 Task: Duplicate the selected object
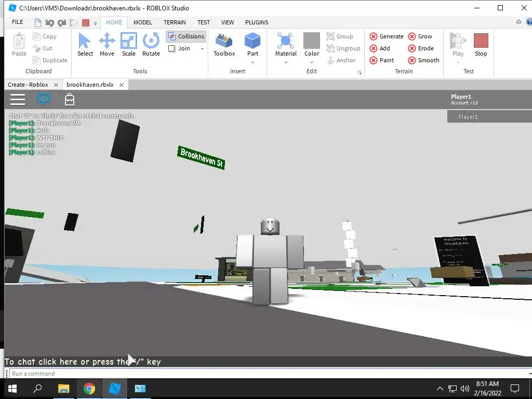[50, 60]
